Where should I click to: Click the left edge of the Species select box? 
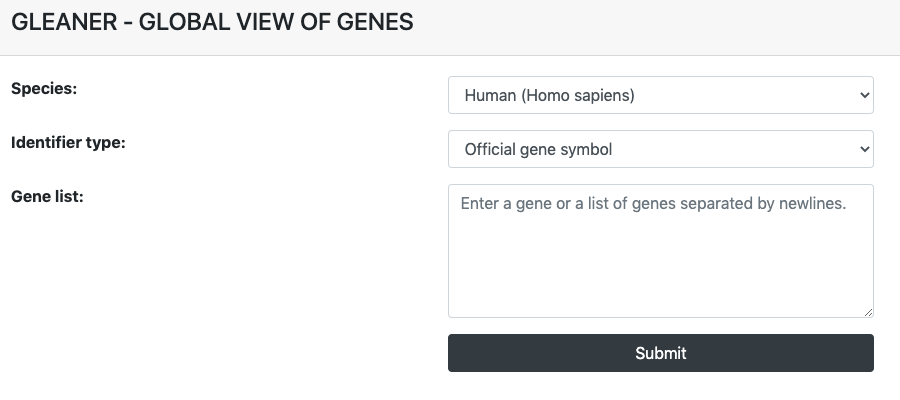click(453, 95)
